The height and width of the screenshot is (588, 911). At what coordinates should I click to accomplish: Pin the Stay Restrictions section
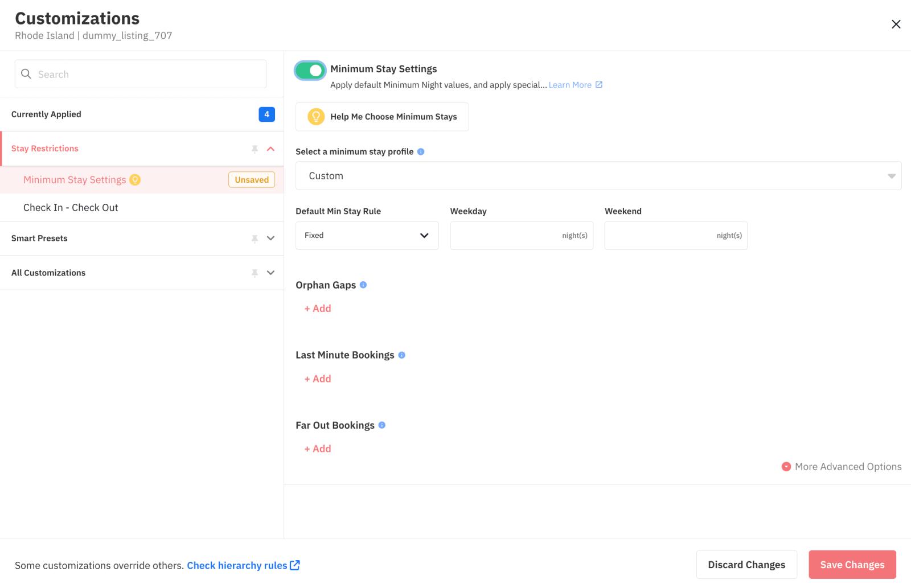255,149
